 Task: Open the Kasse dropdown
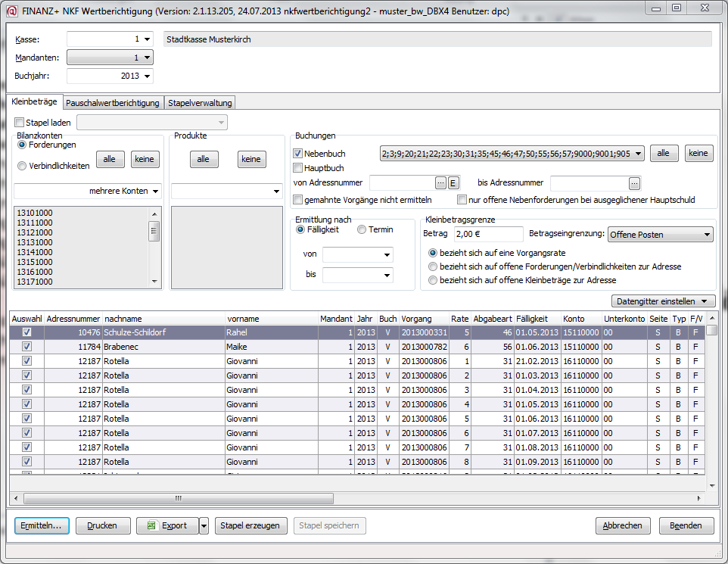point(147,39)
